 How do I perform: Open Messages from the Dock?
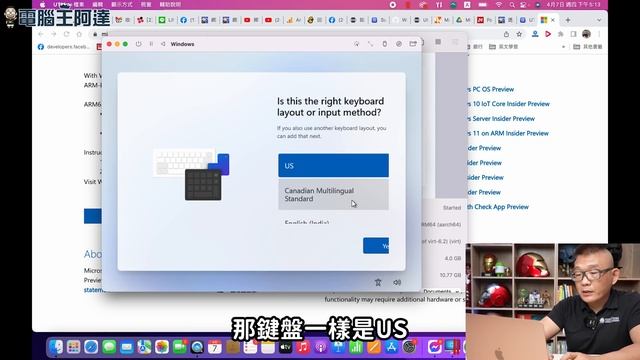click(x=109, y=347)
